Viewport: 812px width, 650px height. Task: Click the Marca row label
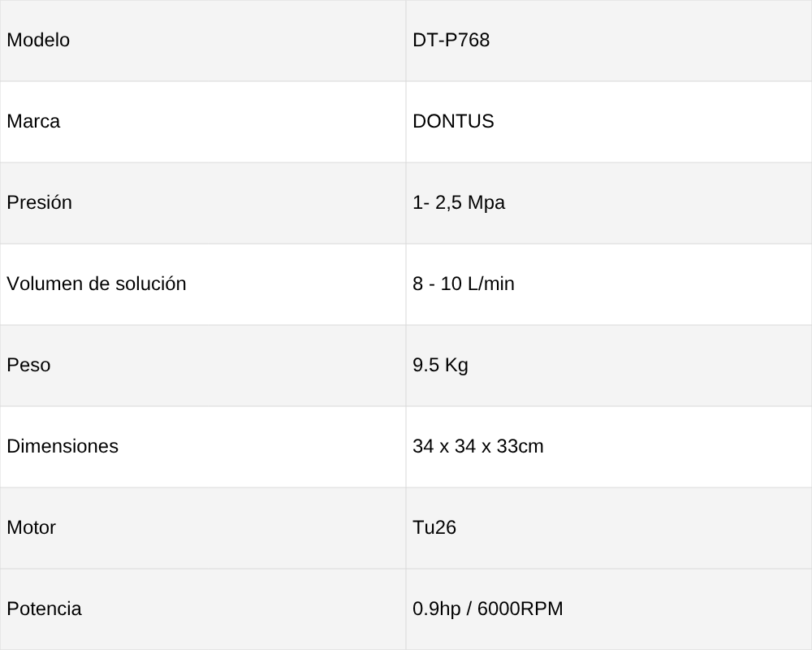[33, 122]
